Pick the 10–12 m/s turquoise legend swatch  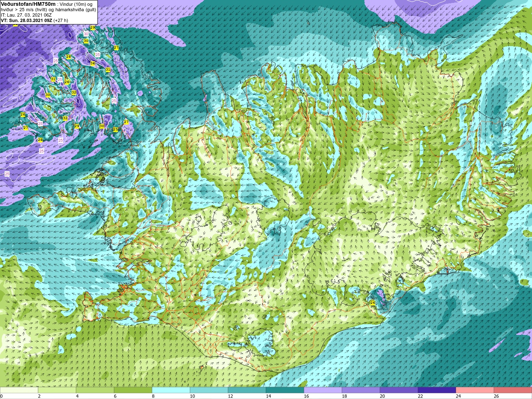(209, 390)
